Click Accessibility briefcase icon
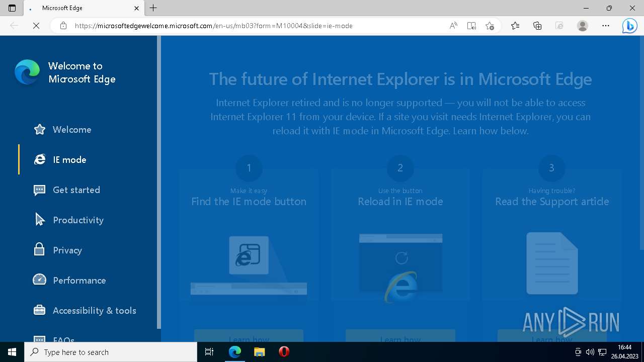Screen dimensions: 644x362 [40, 310]
